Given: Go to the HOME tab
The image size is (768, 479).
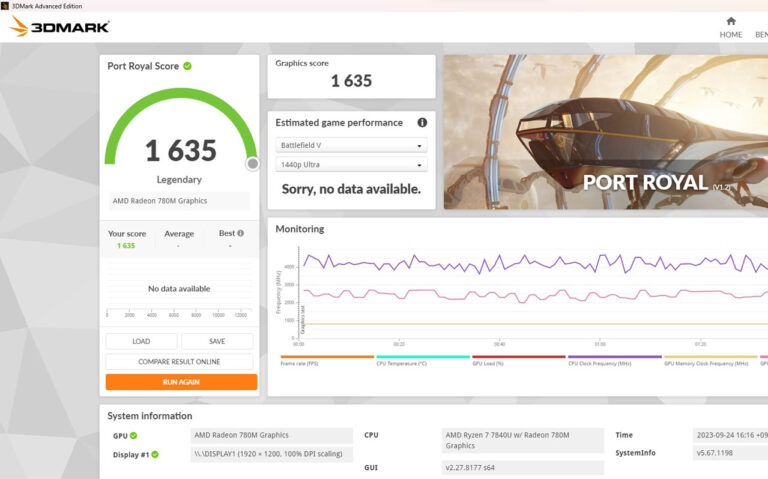Looking at the screenshot, I should coord(730,27).
